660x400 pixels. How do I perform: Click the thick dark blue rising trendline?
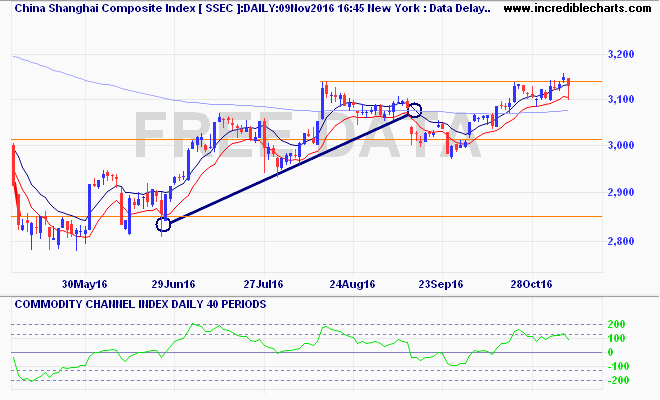click(289, 167)
